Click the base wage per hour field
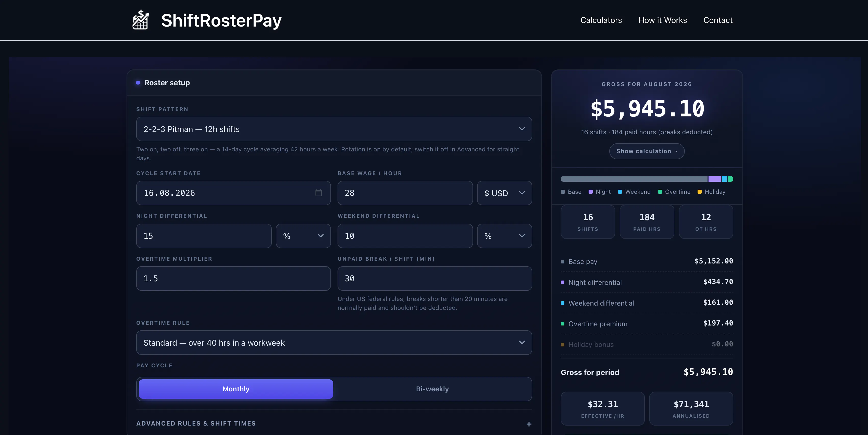 tap(405, 193)
